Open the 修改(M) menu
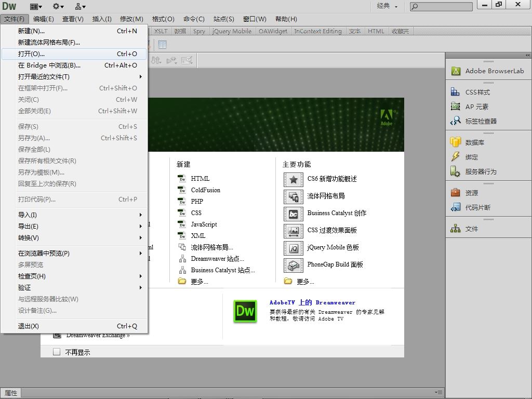 point(131,19)
